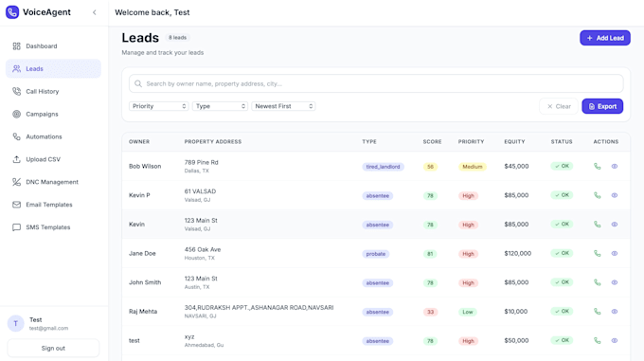Collapse the sidebar with the chevron arrow
This screenshot has height=361, width=644.
coord(95,12)
